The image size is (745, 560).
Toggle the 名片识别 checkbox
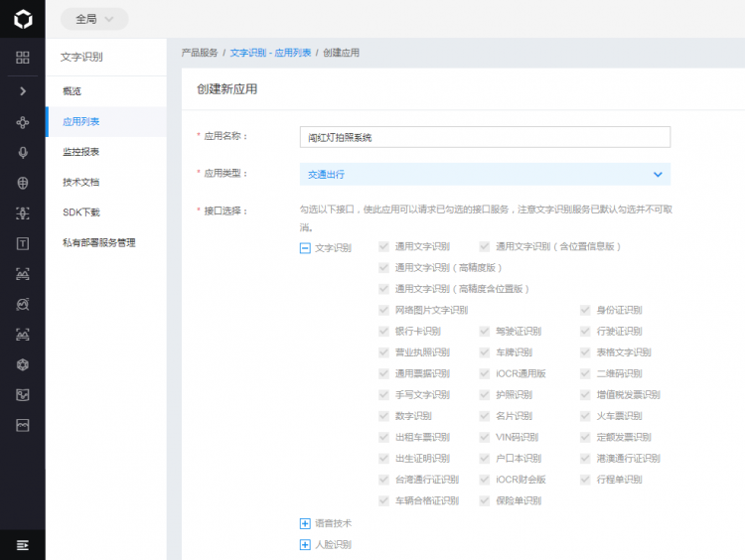click(485, 416)
